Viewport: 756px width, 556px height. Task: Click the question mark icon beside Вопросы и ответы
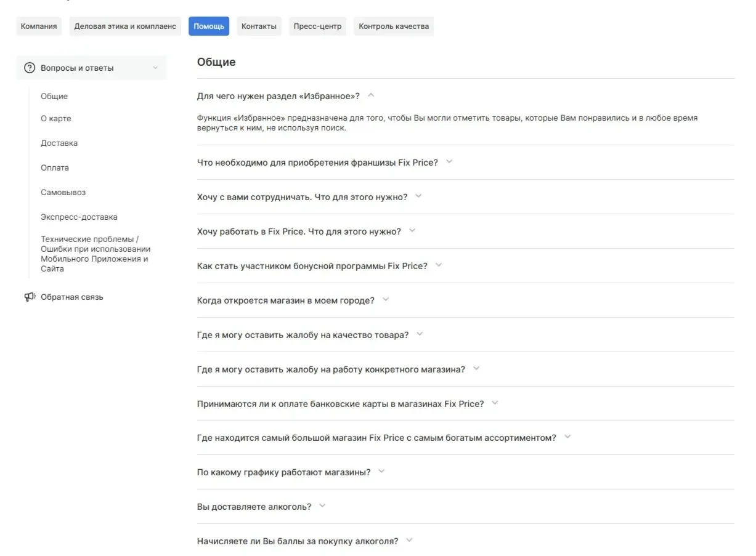(x=29, y=68)
